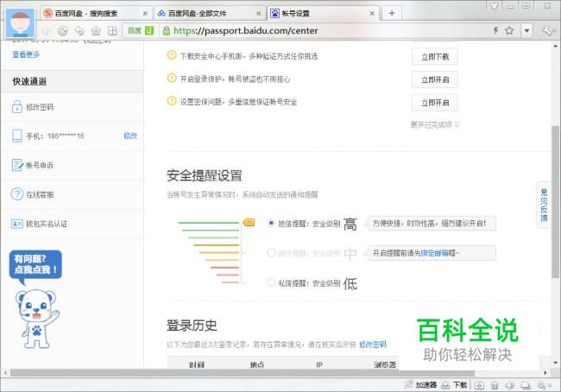Image resolution: width=561 pixels, height=392 pixels.
Task: Open 修改密码 in the quick channel
Action: pos(40,107)
